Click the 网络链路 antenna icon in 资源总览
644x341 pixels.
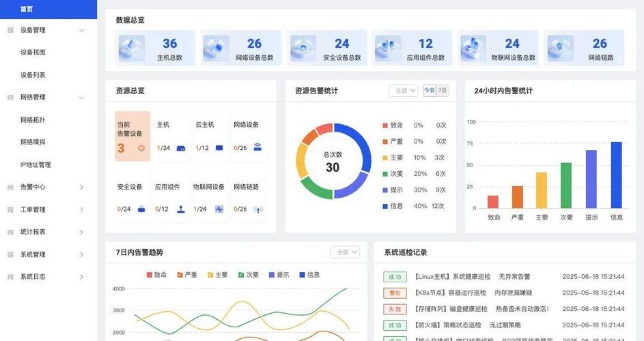pos(258,209)
